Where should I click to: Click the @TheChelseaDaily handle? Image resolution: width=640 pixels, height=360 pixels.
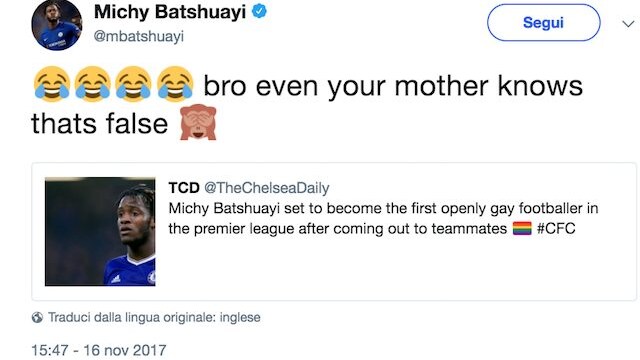coord(267,188)
